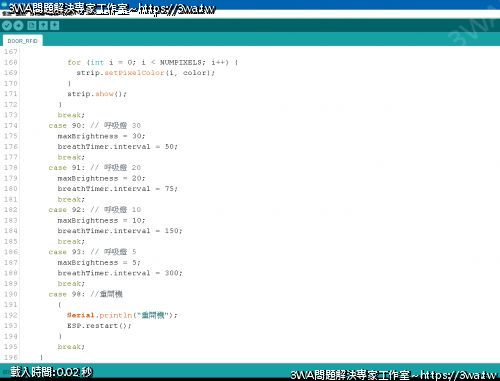
Task: Click the breathTimer.interval = 300 line
Action: pyautogui.click(x=120, y=273)
